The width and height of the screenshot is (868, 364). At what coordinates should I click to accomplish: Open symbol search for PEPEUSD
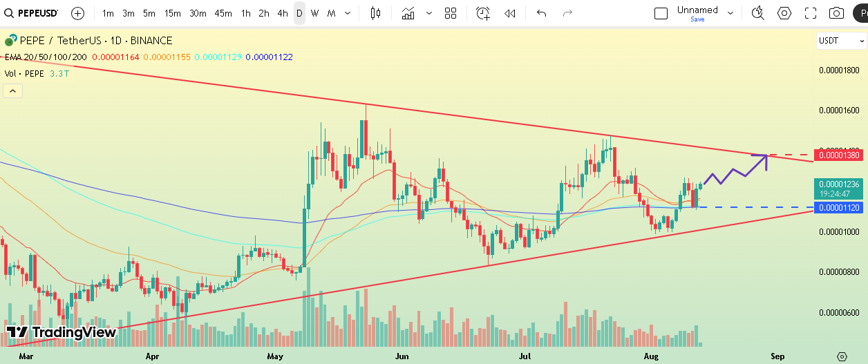click(x=32, y=13)
